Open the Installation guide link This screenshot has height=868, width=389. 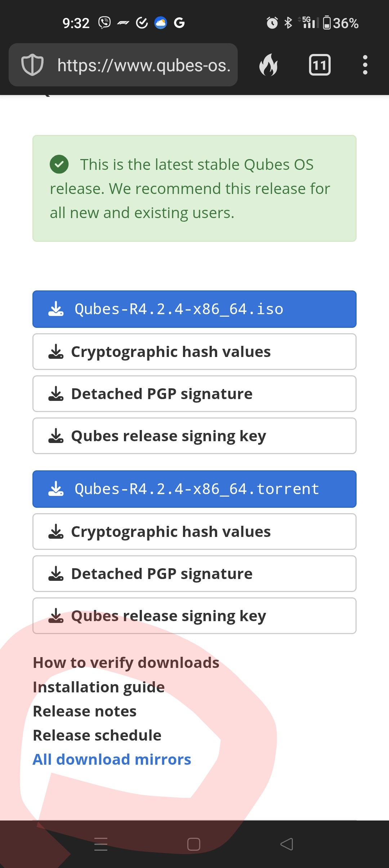click(x=99, y=687)
